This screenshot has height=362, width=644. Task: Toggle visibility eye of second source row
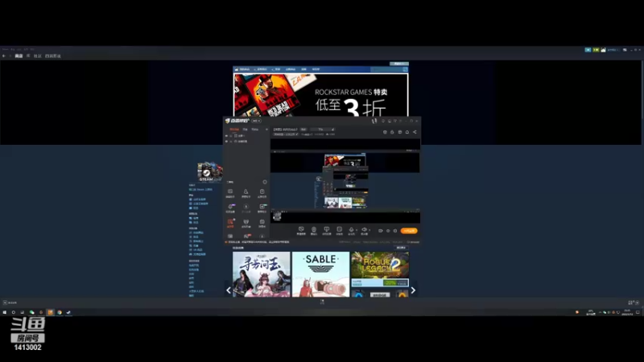tap(226, 142)
